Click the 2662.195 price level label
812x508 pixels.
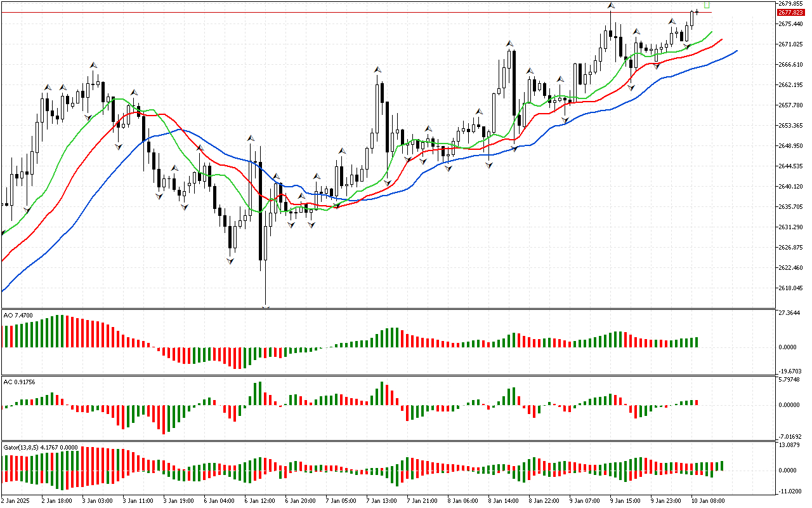pos(790,85)
